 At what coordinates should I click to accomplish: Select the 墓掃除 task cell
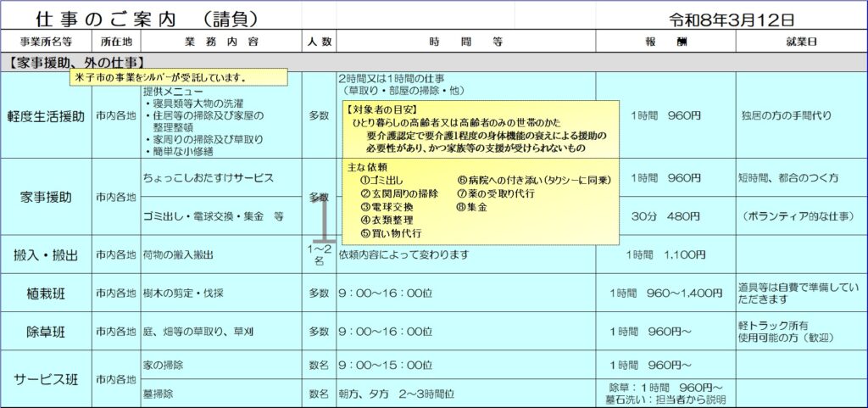tap(220, 394)
